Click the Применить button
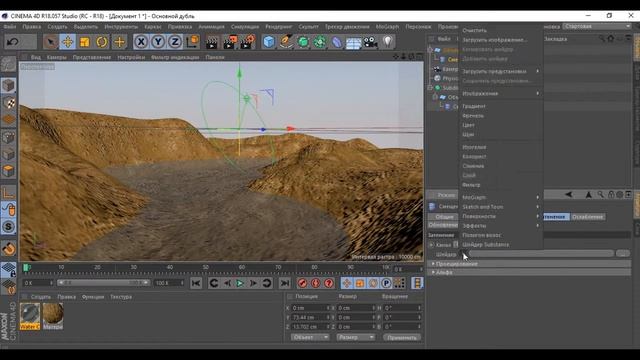Image resolution: width=640 pixels, height=360 pixels. click(x=402, y=338)
